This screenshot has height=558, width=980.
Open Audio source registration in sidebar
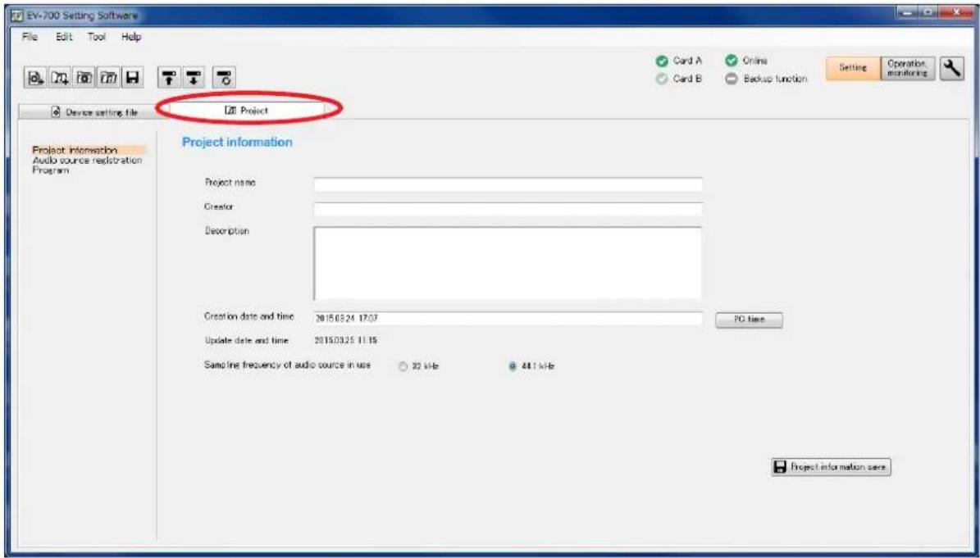(x=87, y=161)
